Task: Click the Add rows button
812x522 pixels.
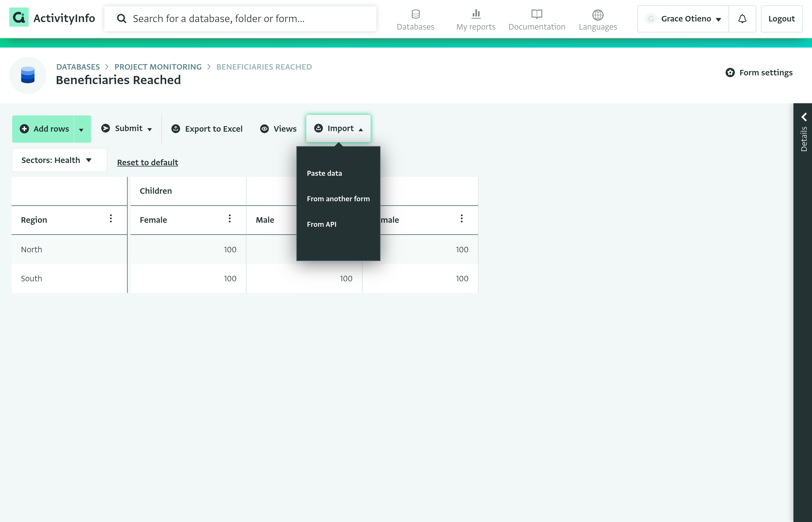Action: pos(43,129)
